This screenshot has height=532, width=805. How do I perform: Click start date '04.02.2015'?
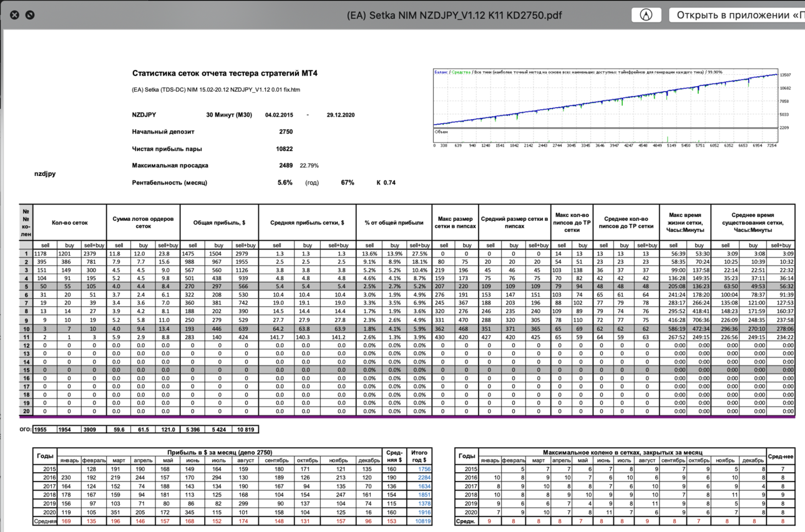279,115
